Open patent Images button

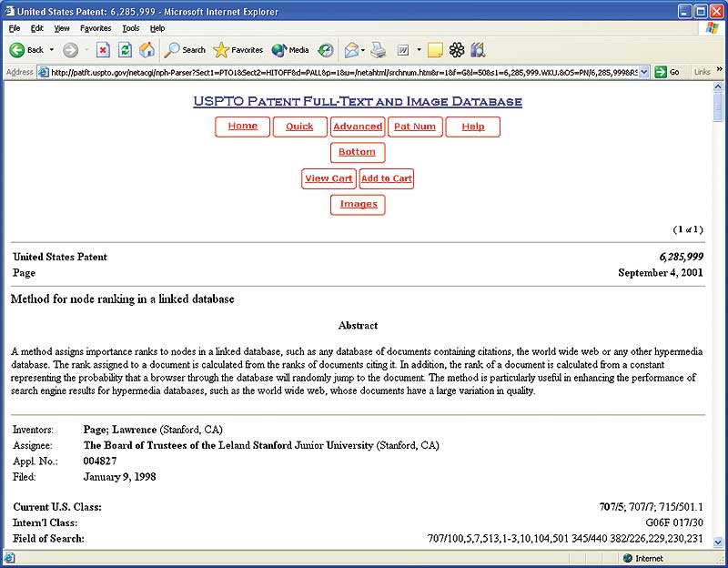coord(358,205)
